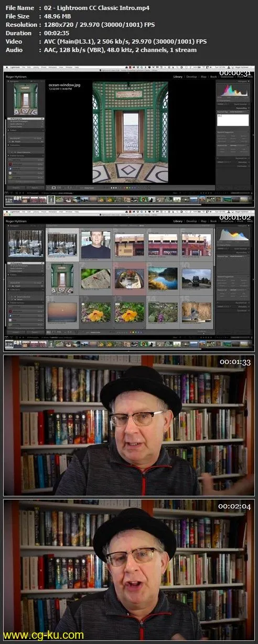Viewport: 258px width, 644px height.
Task: Select snowy trees photo in the grid
Action: click(62, 245)
